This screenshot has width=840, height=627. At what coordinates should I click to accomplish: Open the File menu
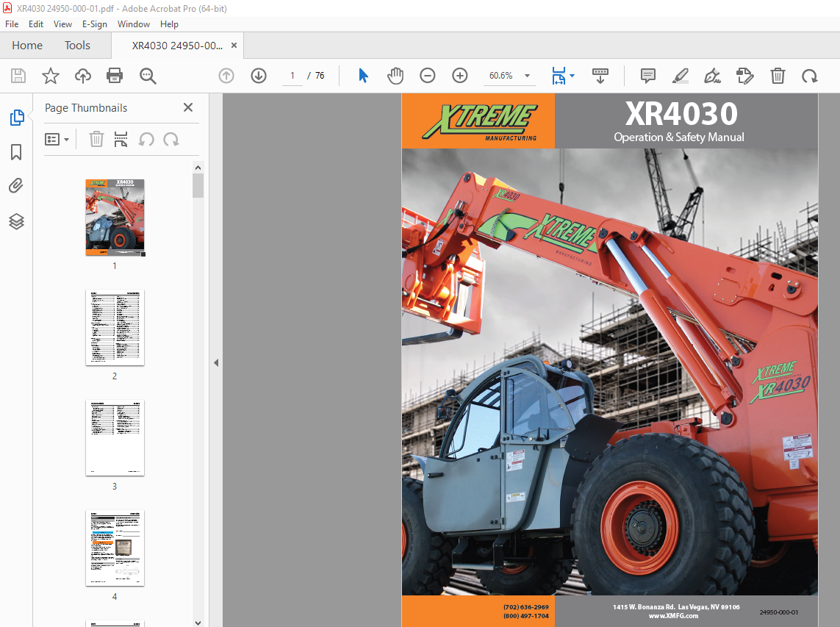pyautogui.click(x=12, y=24)
